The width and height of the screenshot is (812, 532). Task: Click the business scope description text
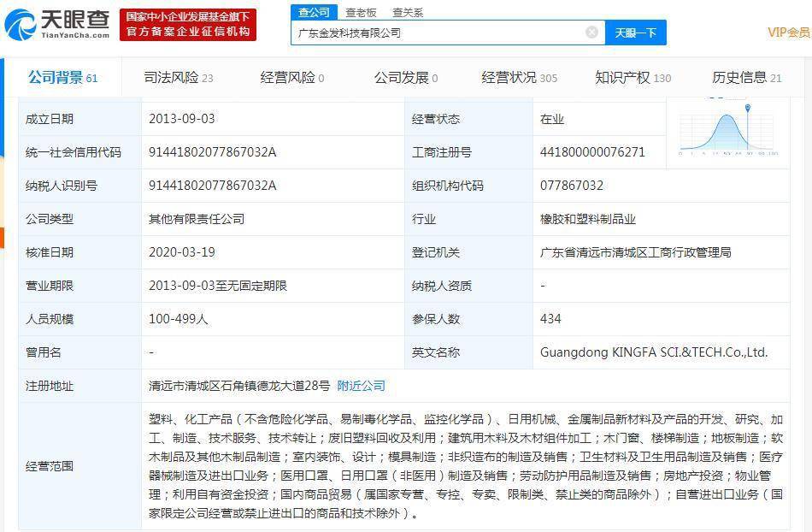coord(466,466)
